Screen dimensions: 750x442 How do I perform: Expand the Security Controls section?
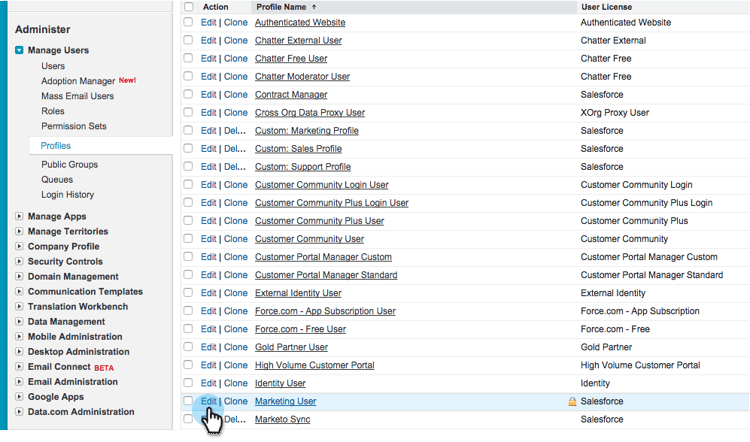pos(19,261)
